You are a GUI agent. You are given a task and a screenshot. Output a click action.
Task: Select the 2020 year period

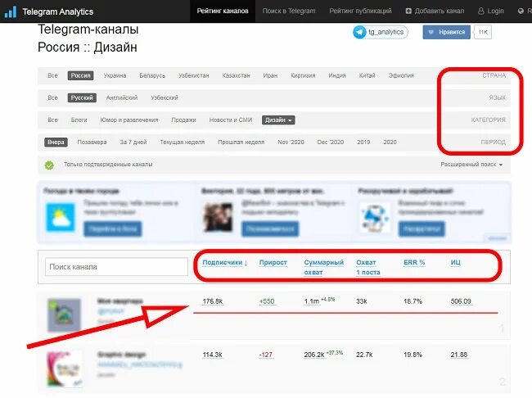coord(390,142)
